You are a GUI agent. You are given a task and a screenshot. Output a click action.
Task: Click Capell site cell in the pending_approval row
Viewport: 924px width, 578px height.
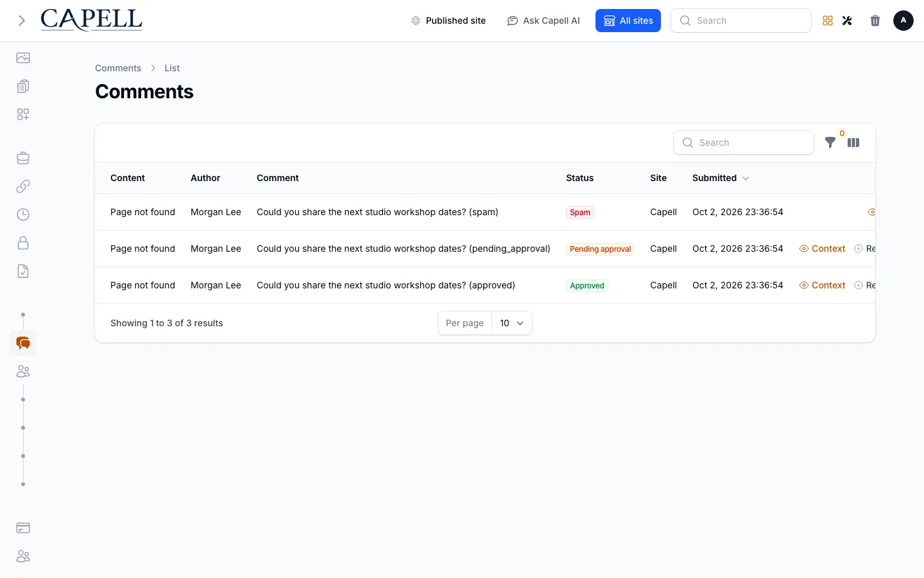click(663, 249)
